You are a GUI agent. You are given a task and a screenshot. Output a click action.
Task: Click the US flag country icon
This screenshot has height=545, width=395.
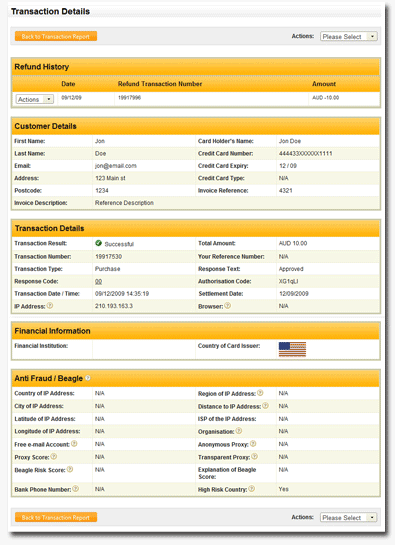[292, 349]
